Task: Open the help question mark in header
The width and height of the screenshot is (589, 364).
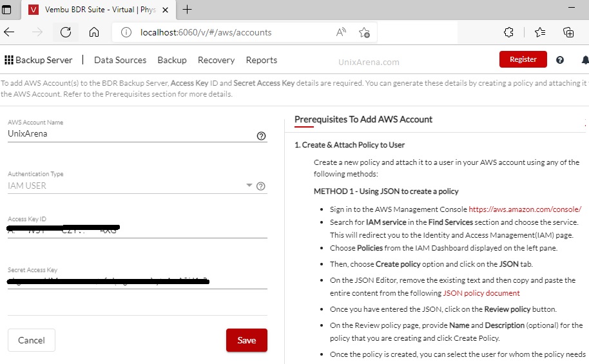Action: tap(560, 60)
